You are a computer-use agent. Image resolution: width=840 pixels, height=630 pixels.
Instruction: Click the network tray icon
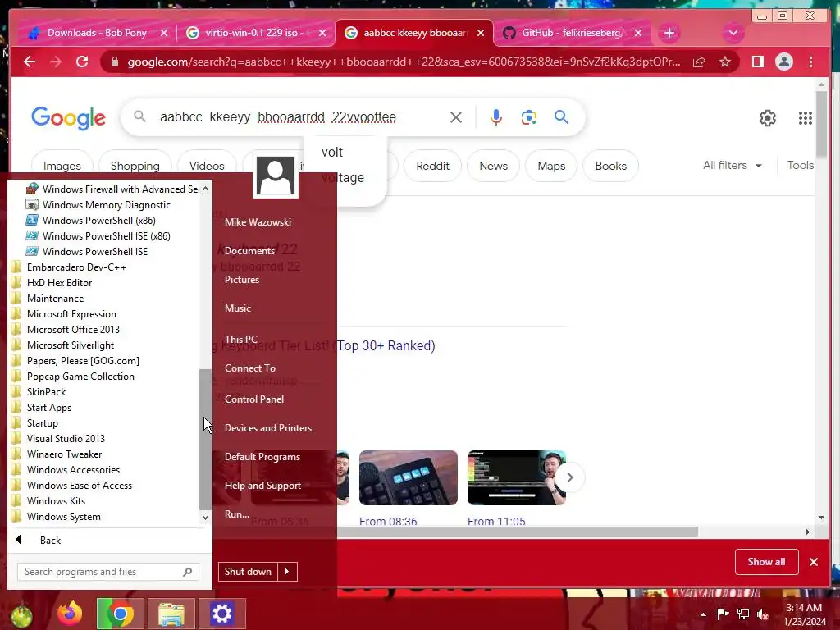743,614
